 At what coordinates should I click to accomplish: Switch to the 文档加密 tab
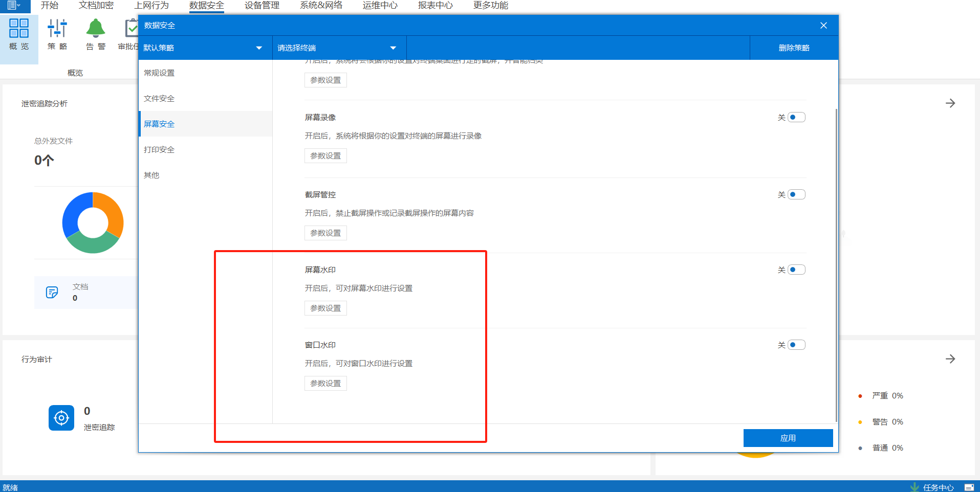96,6
